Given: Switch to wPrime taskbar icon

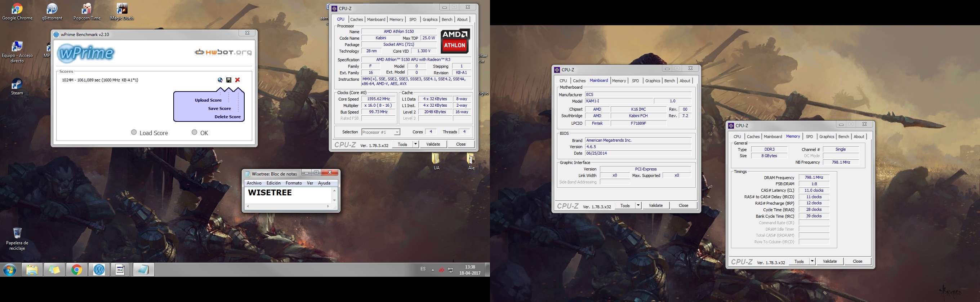Looking at the screenshot, I should 99,270.
